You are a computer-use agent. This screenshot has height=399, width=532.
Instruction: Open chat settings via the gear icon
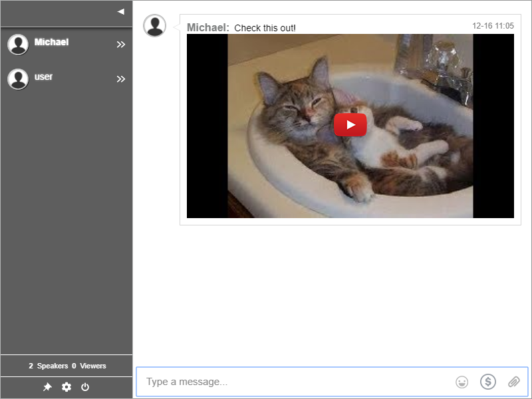click(66, 387)
